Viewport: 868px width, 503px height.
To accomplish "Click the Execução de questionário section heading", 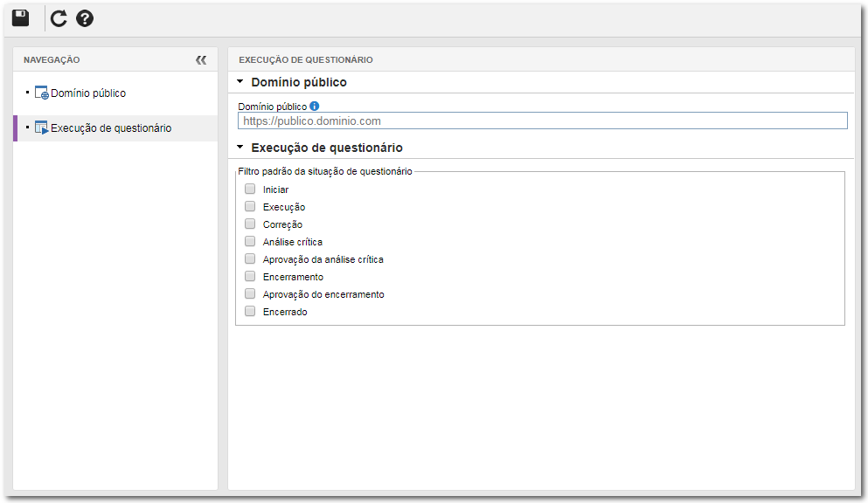I will 327,148.
